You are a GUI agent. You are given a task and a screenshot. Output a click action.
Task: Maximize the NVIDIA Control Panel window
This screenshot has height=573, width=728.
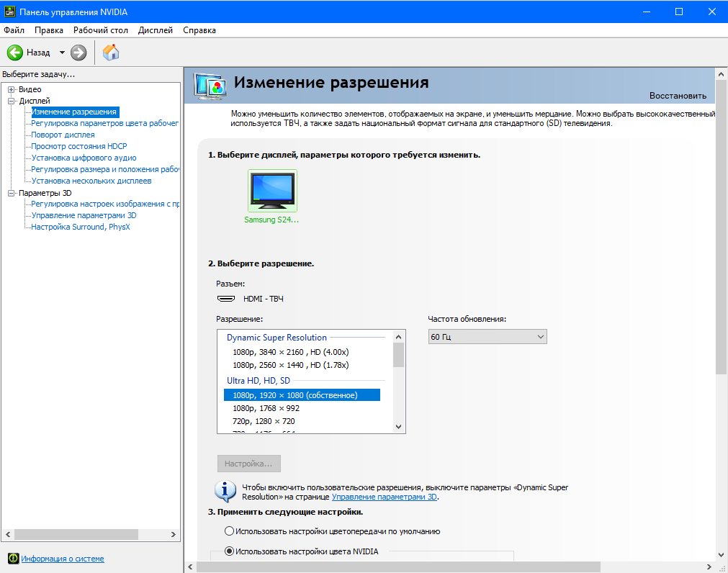[x=679, y=12]
